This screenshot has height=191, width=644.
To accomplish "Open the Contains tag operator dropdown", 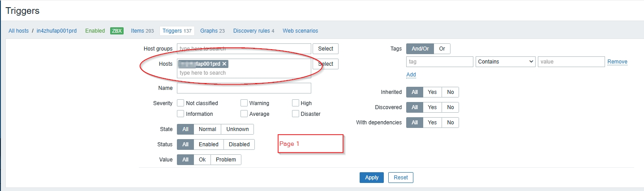I will coord(505,62).
